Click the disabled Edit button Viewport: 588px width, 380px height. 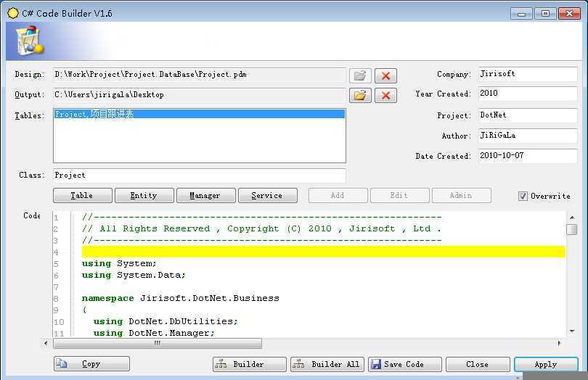tap(400, 195)
